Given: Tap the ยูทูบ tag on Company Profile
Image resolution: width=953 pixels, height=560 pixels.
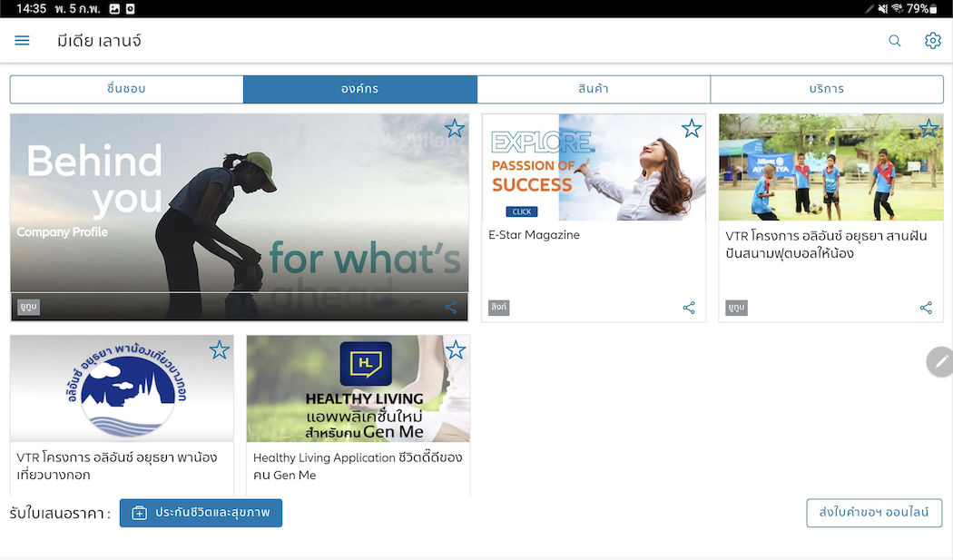Looking at the screenshot, I should (28, 307).
